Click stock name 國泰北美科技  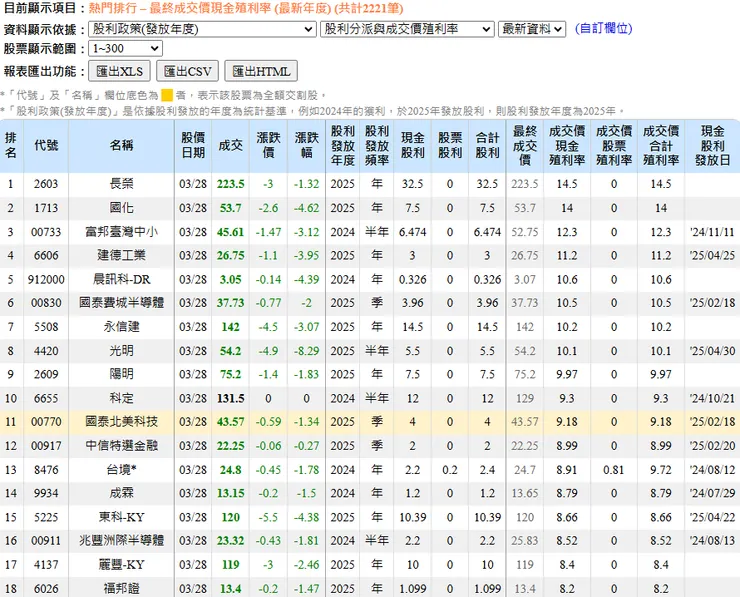[x=121, y=421]
